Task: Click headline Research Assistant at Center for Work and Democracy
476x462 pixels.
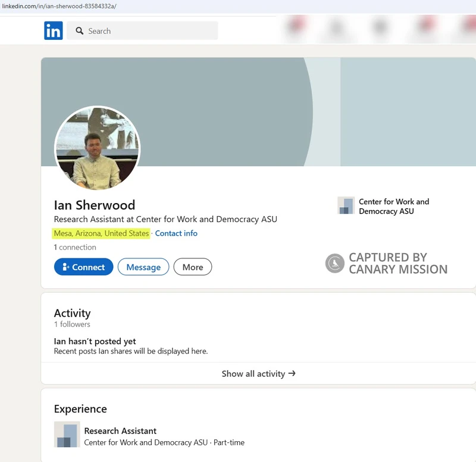Action: tap(165, 219)
